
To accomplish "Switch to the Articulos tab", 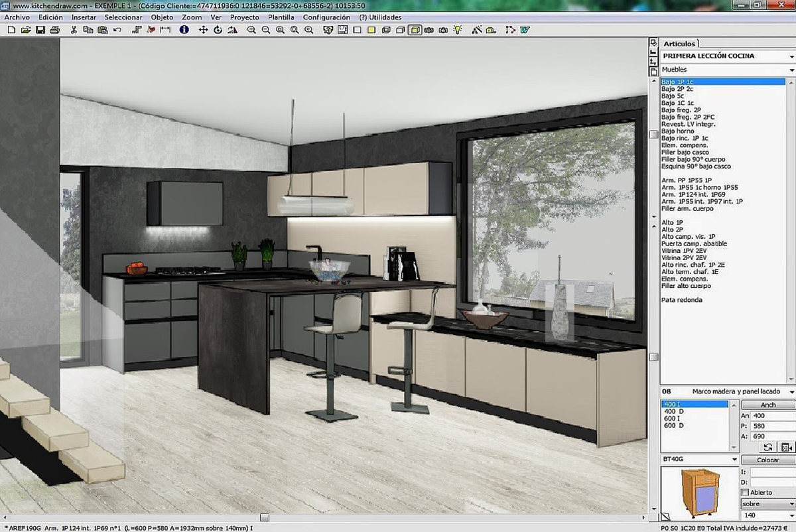I will click(679, 44).
